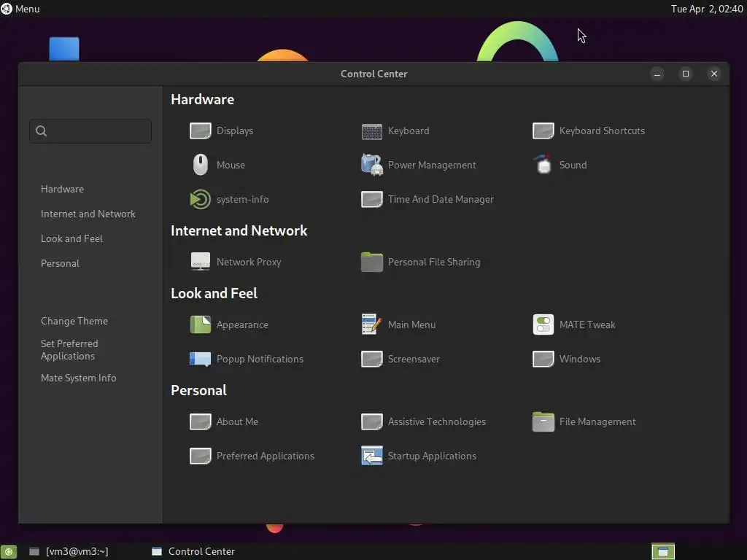This screenshot has width=747, height=560.
Task: Open the Assistive Technologies icon
Action: coord(371,422)
